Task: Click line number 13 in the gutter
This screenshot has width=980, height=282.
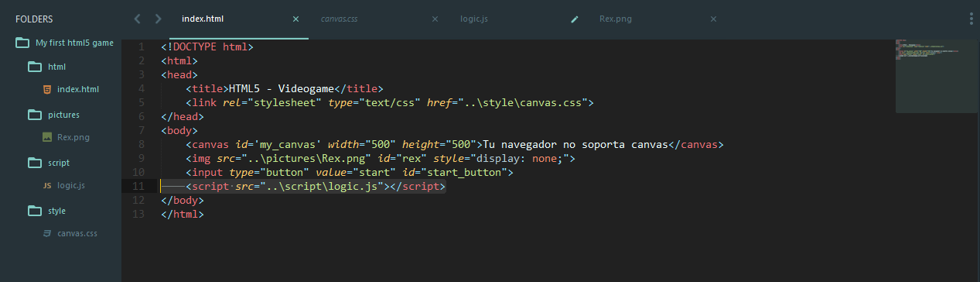Action: [x=139, y=214]
